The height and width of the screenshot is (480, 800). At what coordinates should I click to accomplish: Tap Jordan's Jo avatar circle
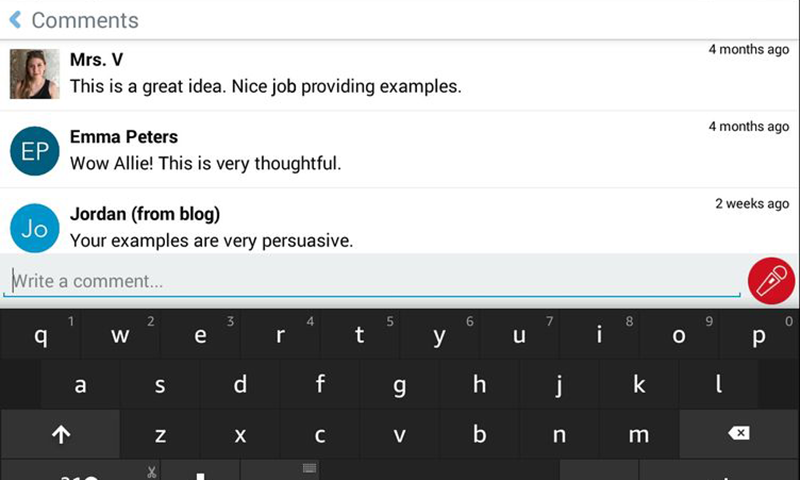(x=34, y=228)
